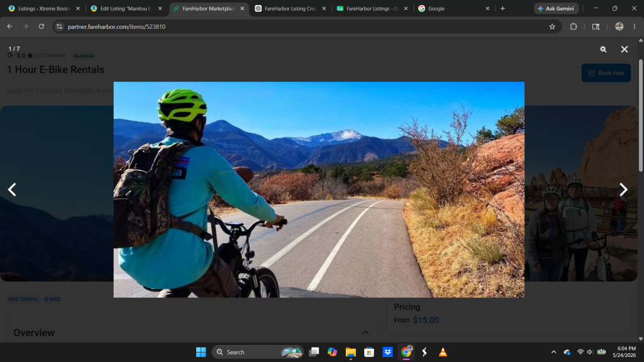Open the Chrome profile avatar
The image size is (644, 362).
(x=619, y=26)
